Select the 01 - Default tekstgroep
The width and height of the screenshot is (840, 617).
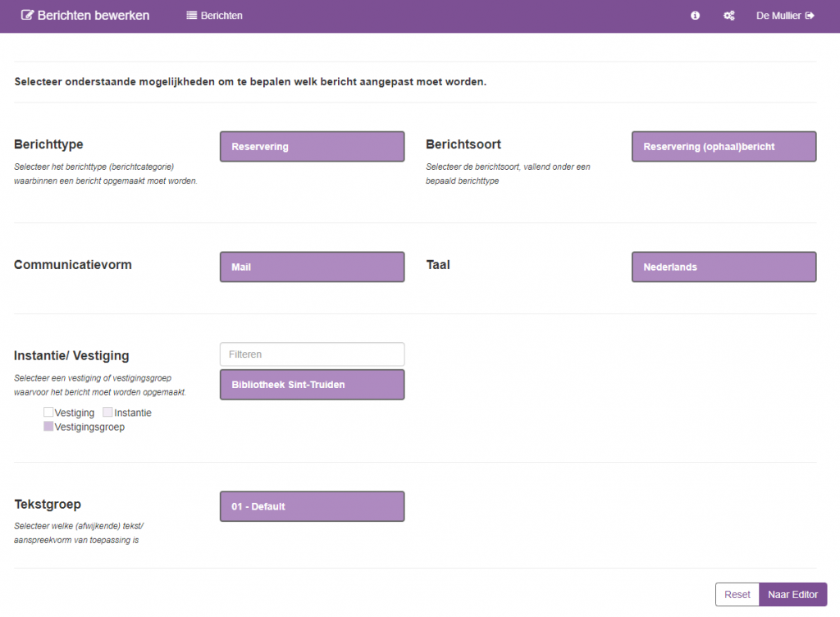[x=312, y=507]
